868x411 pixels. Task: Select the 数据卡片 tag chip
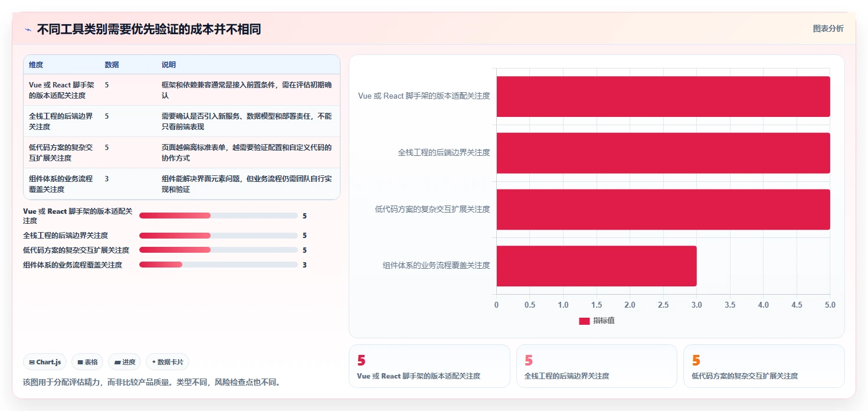click(x=168, y=362)
